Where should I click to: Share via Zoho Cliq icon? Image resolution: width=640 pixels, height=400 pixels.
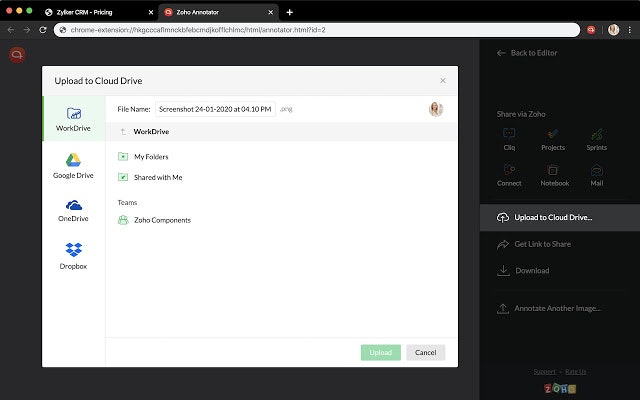509,139
